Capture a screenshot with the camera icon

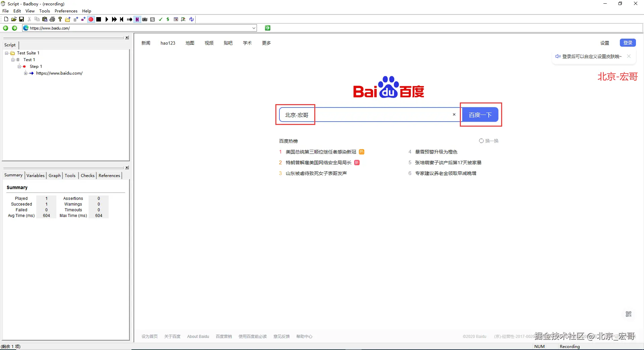coord(145,19)
